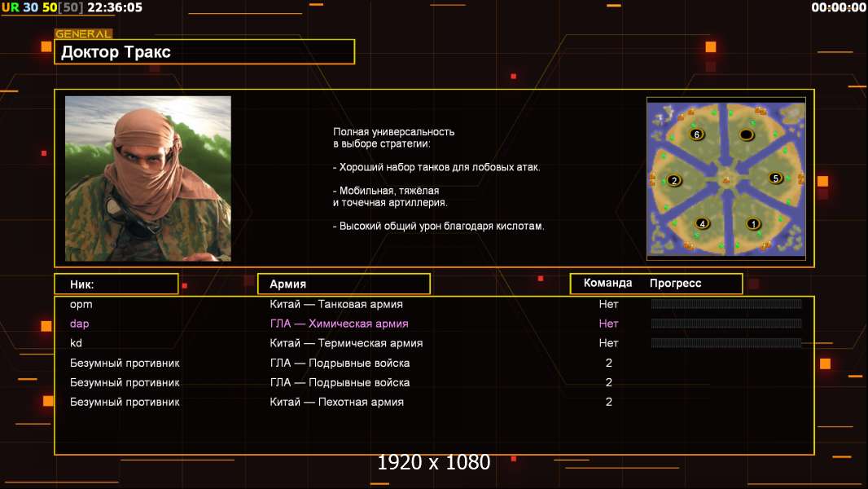Screen dimensions: 868x489
Task: Click the Прогресс column header
Action: [675, 283]
